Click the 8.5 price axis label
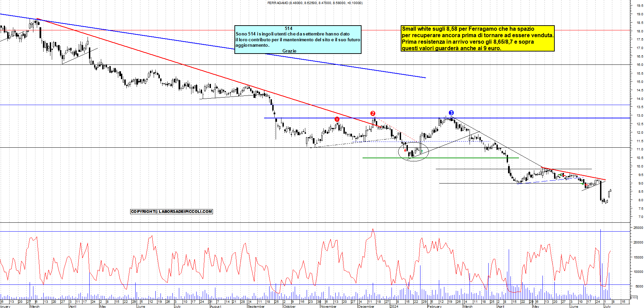 click(640, 192)
